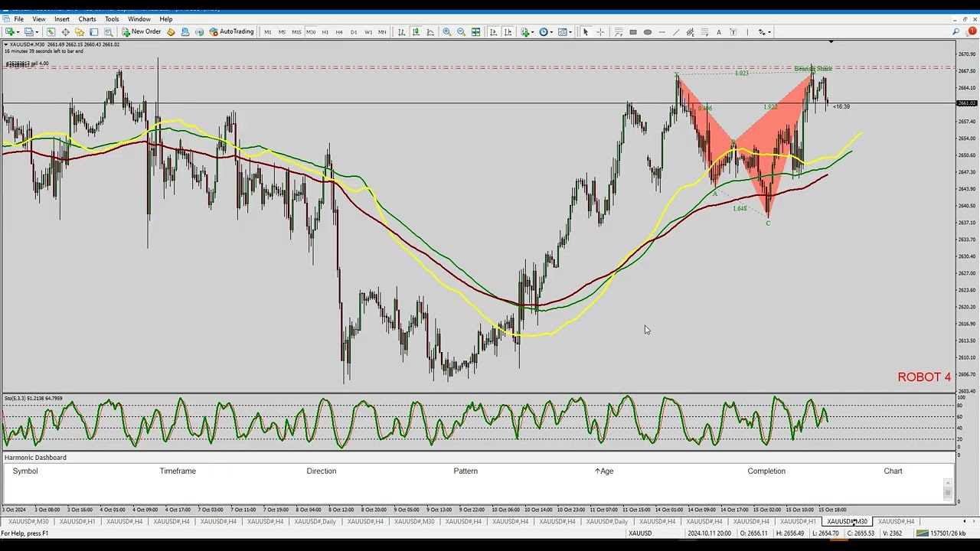Screen dimensions: 980x551
Task: Sort dashboard by Symbol column
Action: [x=25, y=471]
